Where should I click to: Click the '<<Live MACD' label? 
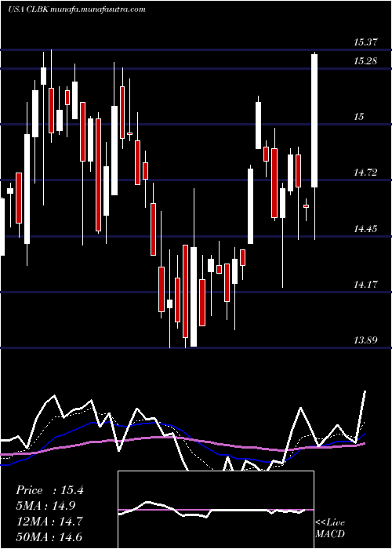[330, 529]
